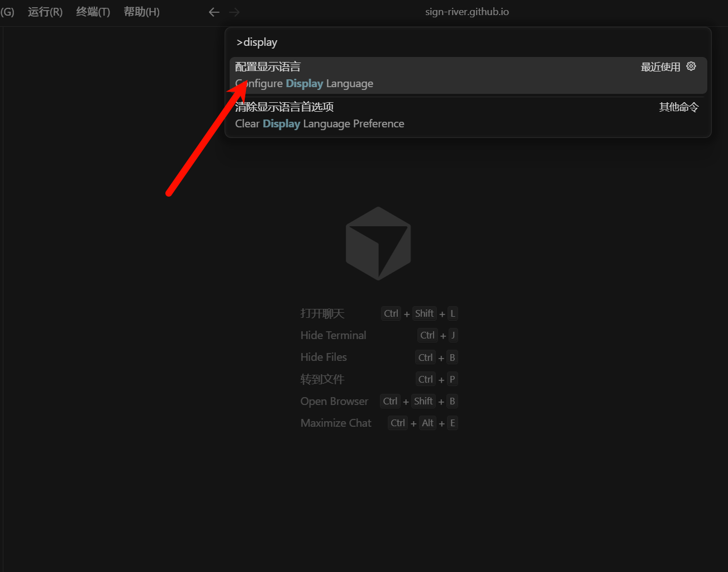Image resolution: width=728 pixels, height=572 pixels.
Task: Click the 最近使用 label
Action: [x=660, y=67]
